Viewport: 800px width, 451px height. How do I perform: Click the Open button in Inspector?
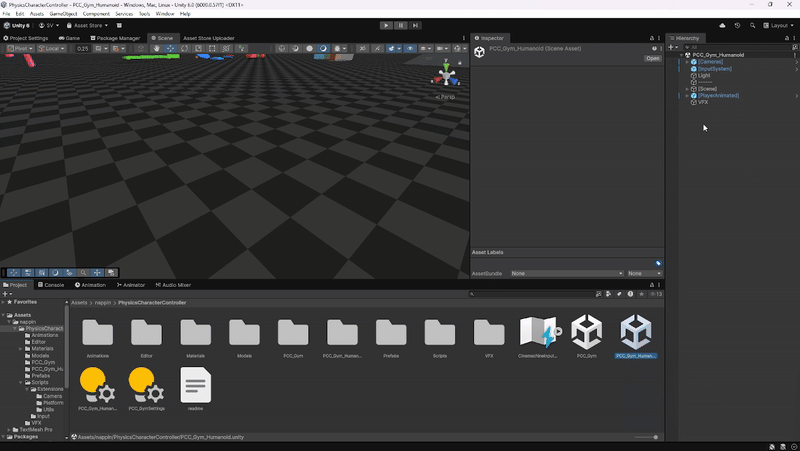click(x=652, y=58)
